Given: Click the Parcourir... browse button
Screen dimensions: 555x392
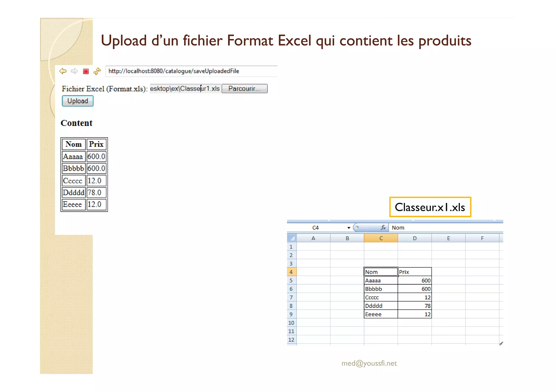Looking at the screenshot, I should pos(244,89).
